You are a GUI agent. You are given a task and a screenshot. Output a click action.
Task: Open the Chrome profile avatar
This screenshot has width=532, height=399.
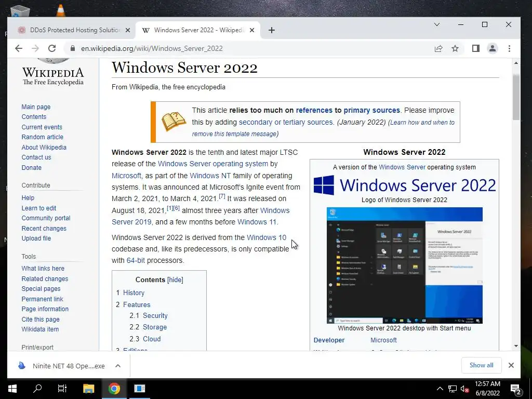click(x=493, y=48)
